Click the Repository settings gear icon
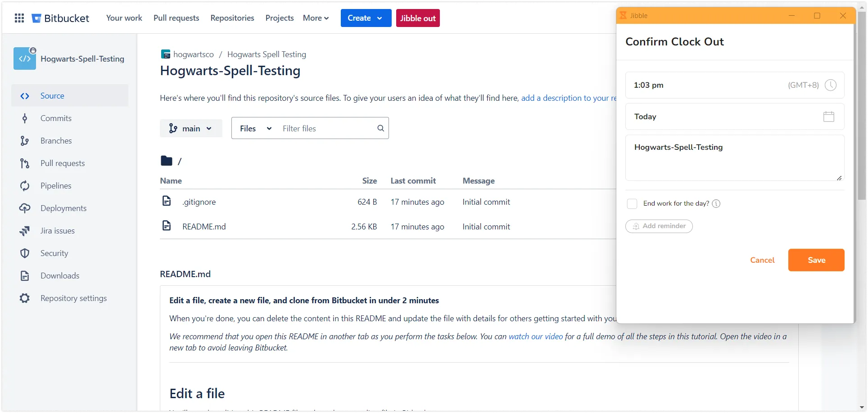868x413 pixels. pos(25,298)
